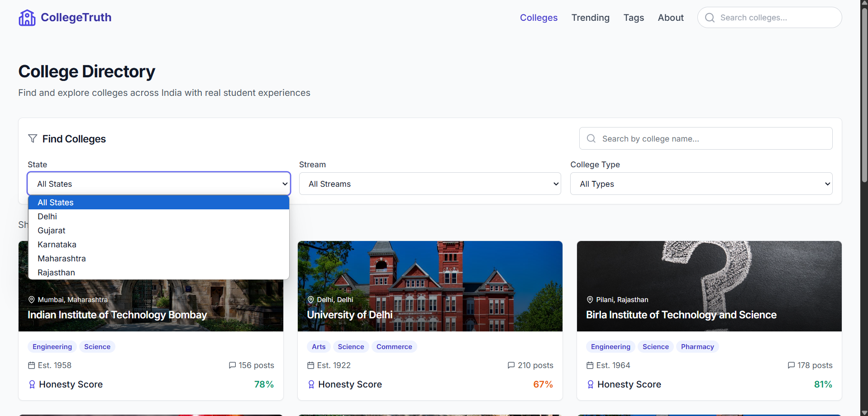Open the Trending nav item
Viewport: 868px width, 416px height.
[591, 18]
